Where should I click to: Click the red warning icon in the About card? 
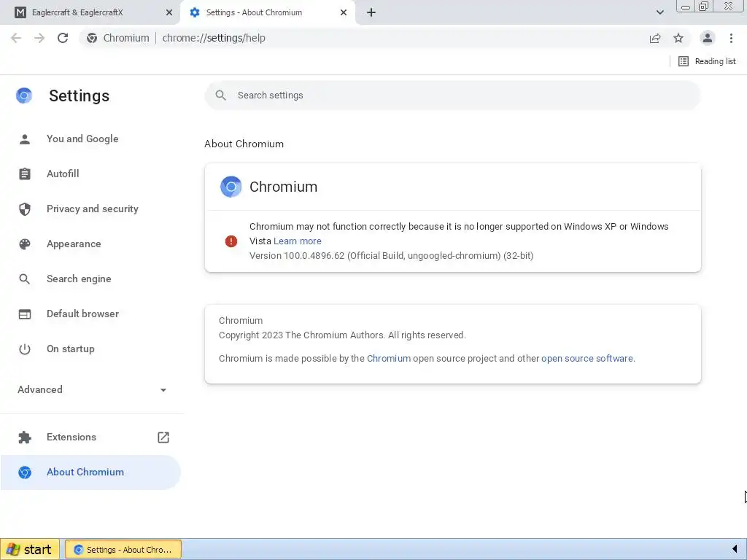click(x=231, y=241)
